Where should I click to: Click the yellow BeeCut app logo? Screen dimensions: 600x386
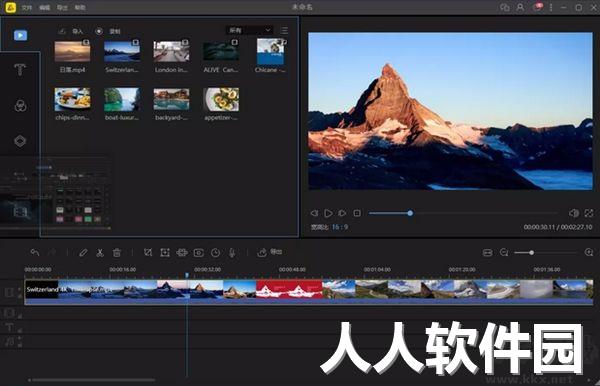11,7
